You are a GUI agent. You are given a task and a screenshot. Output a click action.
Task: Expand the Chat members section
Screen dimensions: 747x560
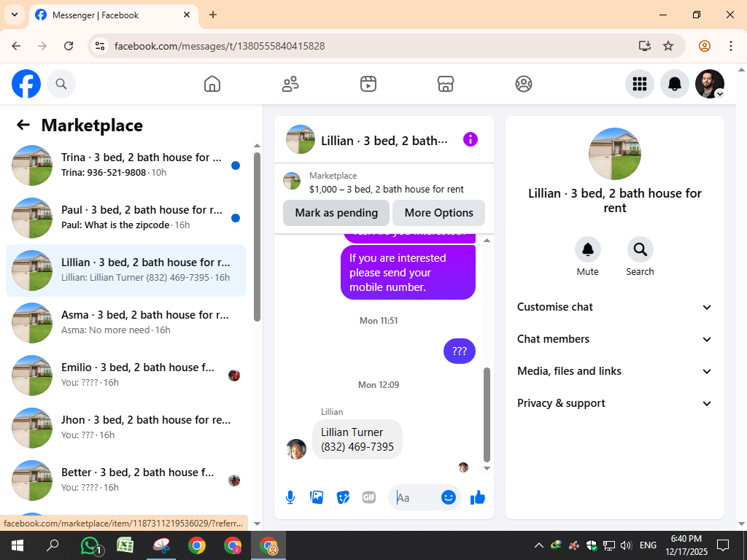[614, 339]
